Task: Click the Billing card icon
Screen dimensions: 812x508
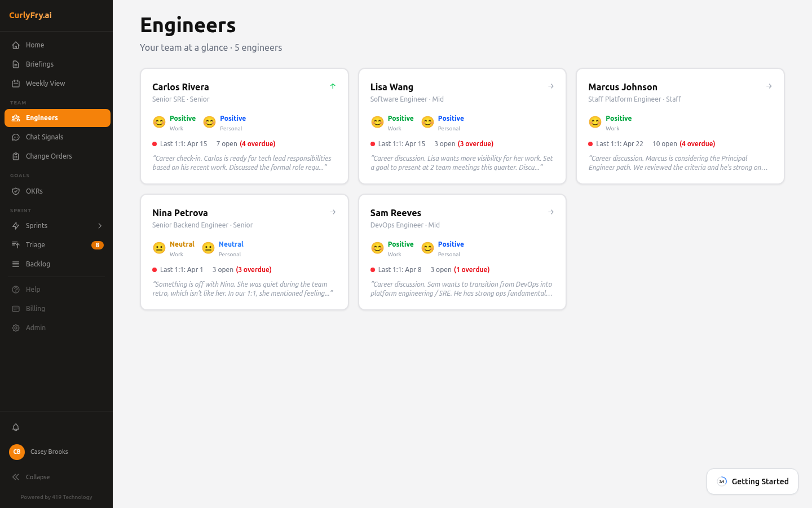Action: coord(16,309)
